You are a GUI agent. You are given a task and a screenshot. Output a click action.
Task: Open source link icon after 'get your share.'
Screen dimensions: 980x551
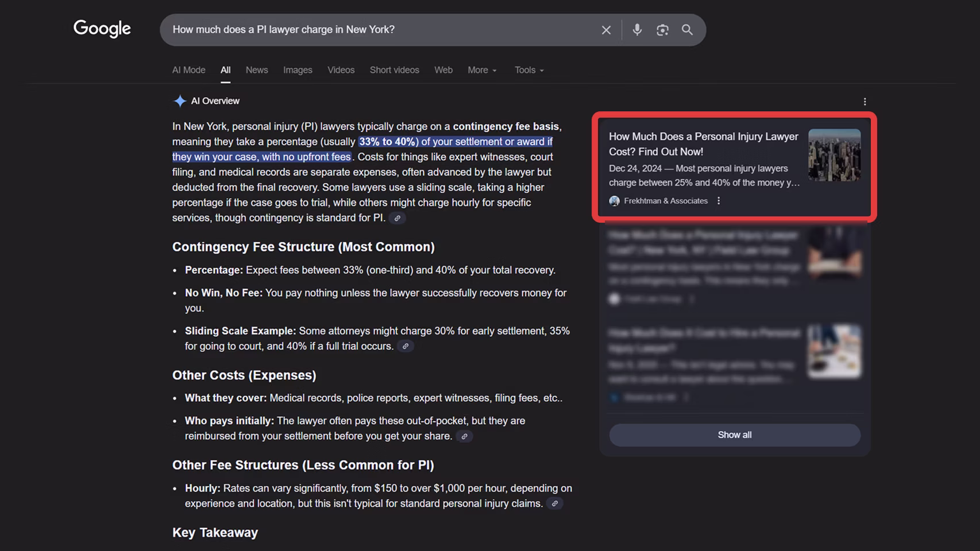(x=464, y=436)
